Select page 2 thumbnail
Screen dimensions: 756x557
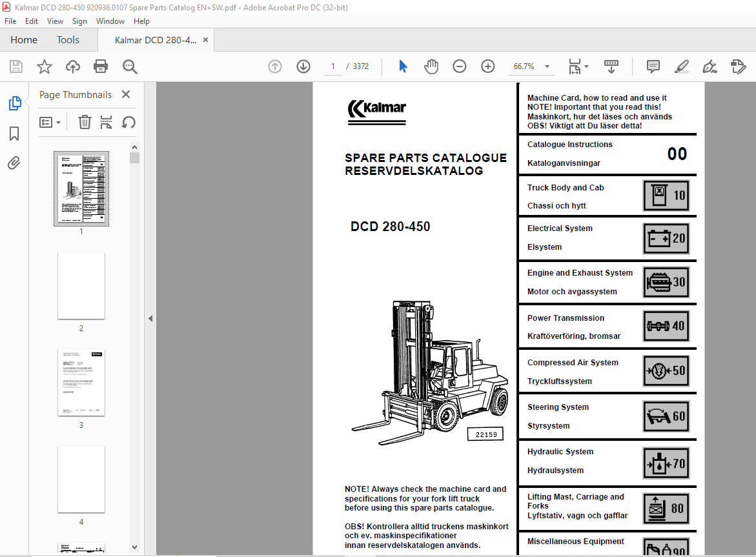[81, 286]
